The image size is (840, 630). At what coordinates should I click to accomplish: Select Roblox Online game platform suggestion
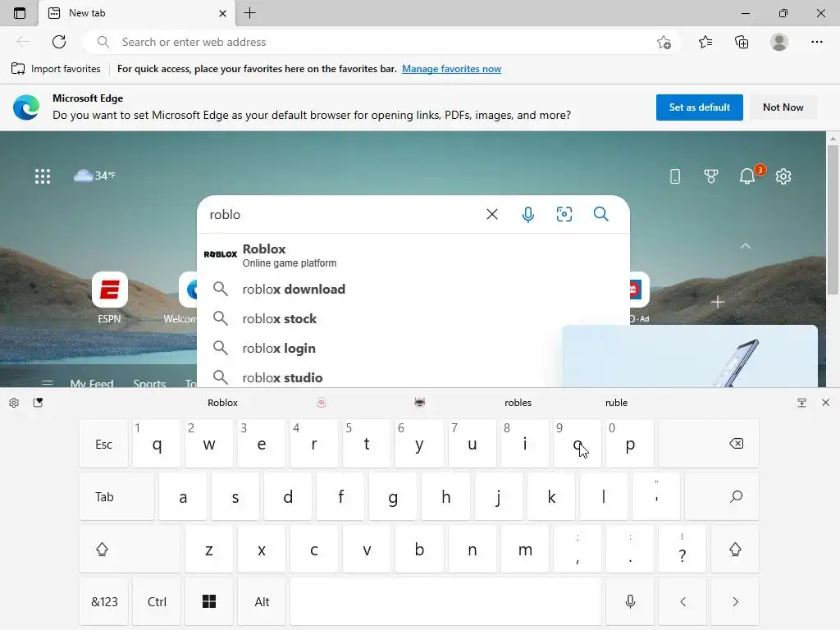point(413,255)
